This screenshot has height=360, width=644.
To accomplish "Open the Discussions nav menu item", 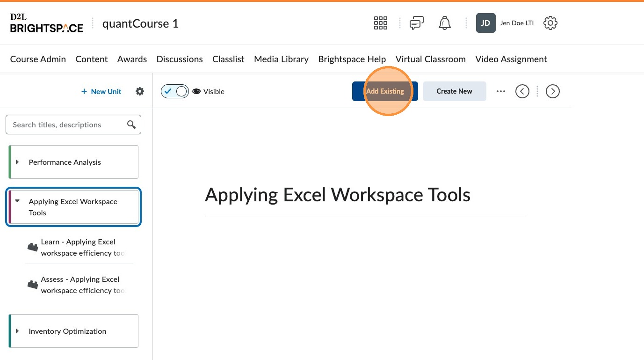I will pos(180,59).
